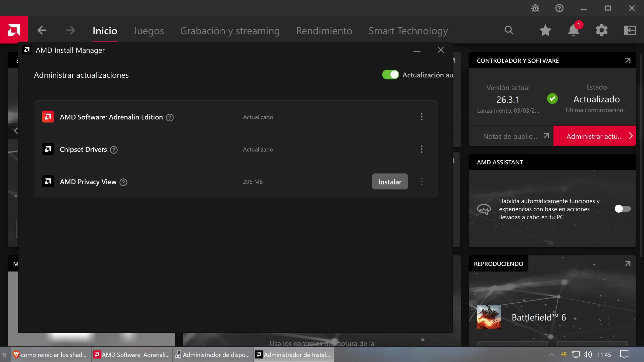
Task: Click the sidebar panel toggle icon
Action: [630, 30]
